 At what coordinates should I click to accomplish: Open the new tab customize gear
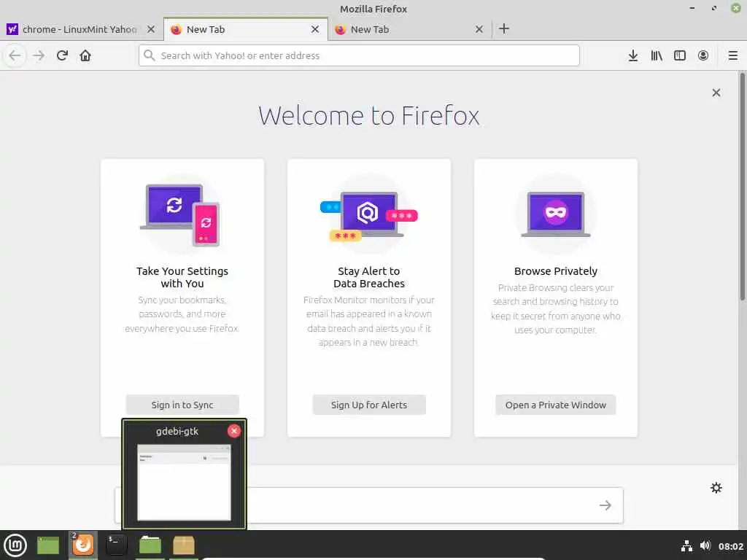pyautogui.click(x=716, y=488)
